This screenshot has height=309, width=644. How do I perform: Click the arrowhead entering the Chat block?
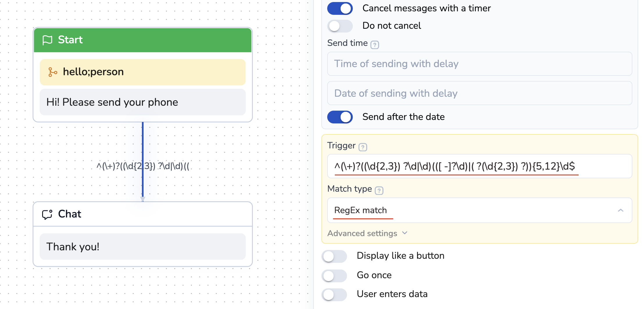click(x=143, y=199)
